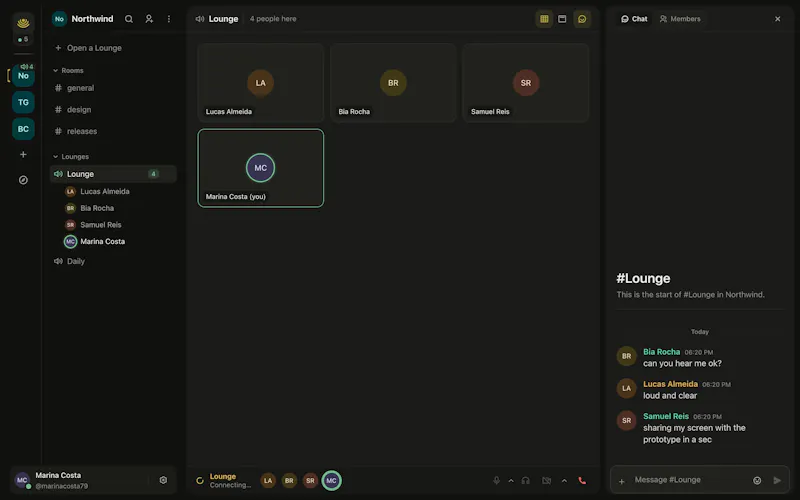Click the Northwind server name header
800x500 pixels.
[92, 19]
